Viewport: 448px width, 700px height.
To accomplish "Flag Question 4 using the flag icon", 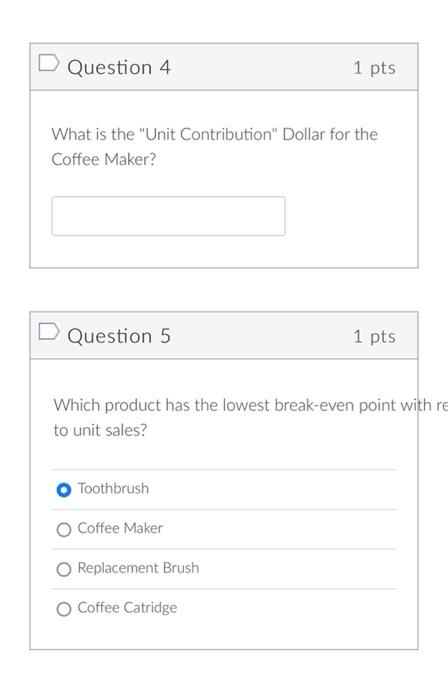I will point(49,63).
